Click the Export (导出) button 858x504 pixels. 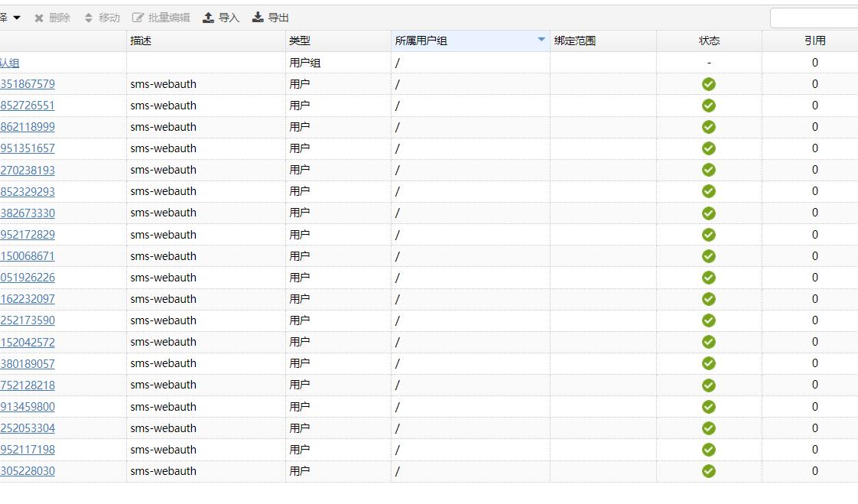pyautogui.click(x=270, y=18)
